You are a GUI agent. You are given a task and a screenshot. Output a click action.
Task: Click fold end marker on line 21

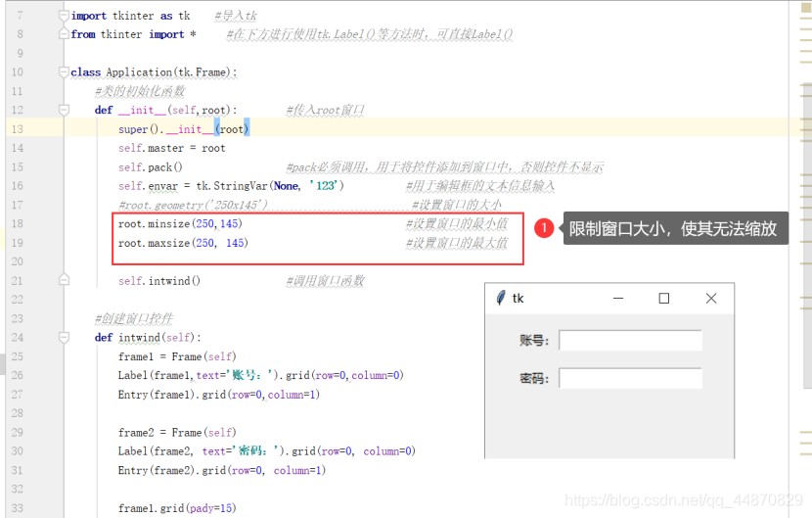click(x=64, y=280)
